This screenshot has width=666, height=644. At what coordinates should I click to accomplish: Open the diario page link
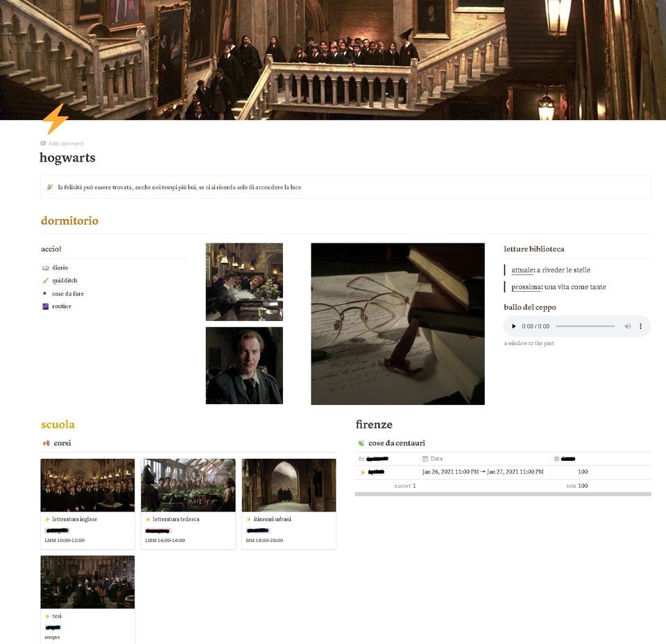coord(60,268)
